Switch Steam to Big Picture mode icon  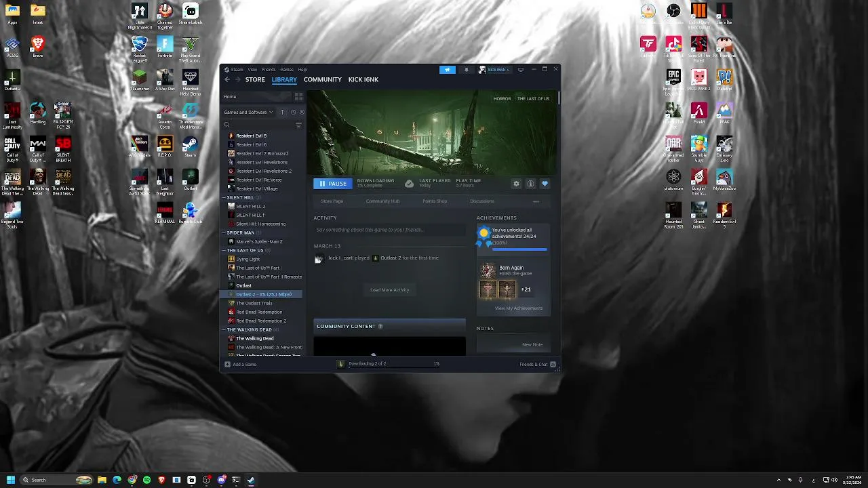[x=520, y=69]
